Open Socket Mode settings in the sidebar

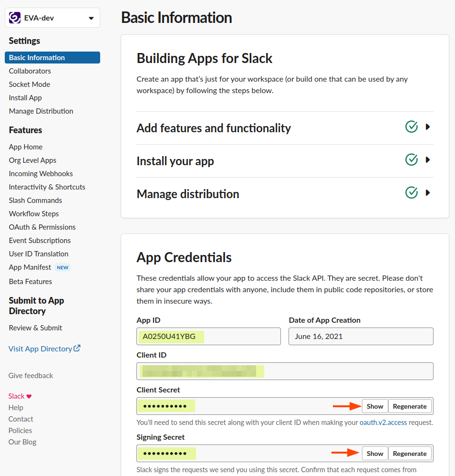[x=30, y=85]
